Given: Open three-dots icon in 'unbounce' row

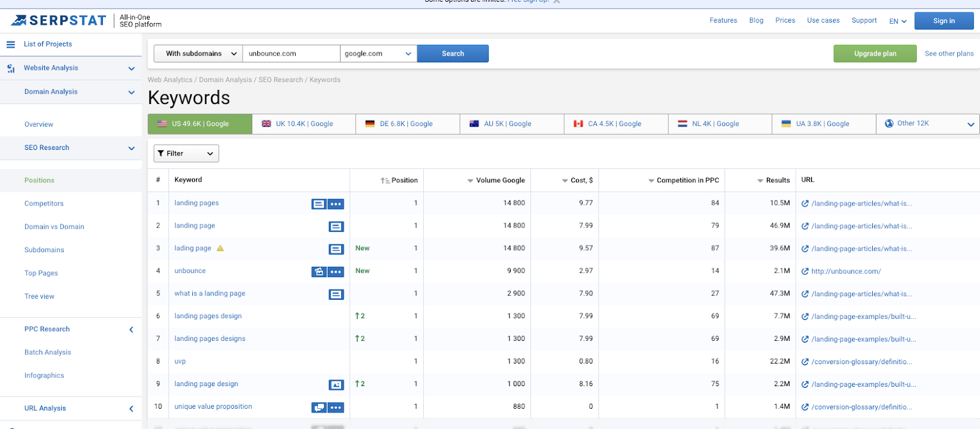Looking at the screenshot, I should [336, 272].
